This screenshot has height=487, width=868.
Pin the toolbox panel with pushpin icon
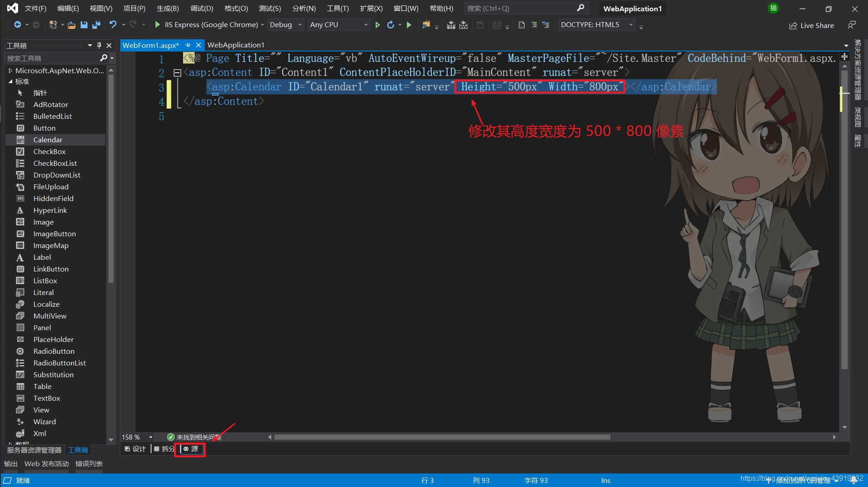(99, 45)
